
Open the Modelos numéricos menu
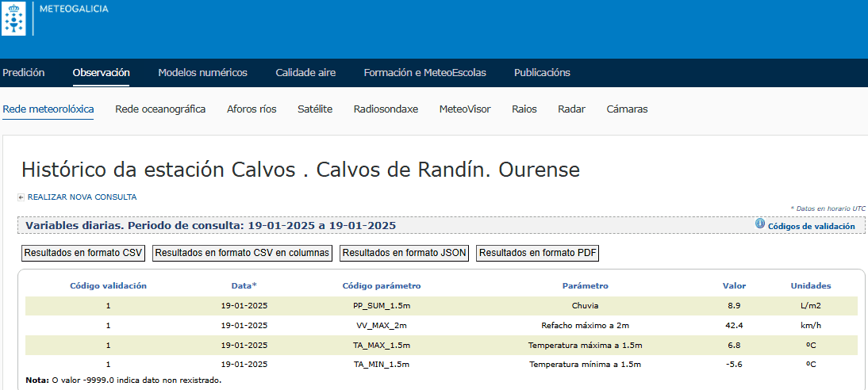coord(202,73)
